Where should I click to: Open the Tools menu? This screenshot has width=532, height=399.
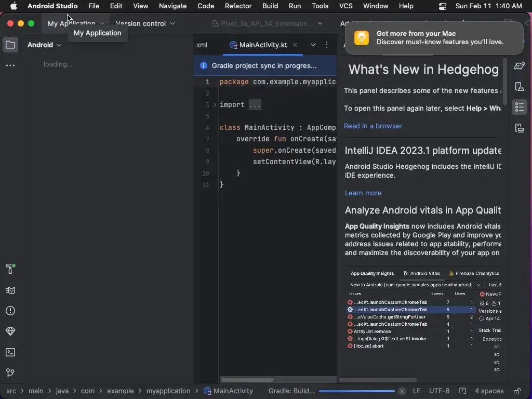point(320,6)
